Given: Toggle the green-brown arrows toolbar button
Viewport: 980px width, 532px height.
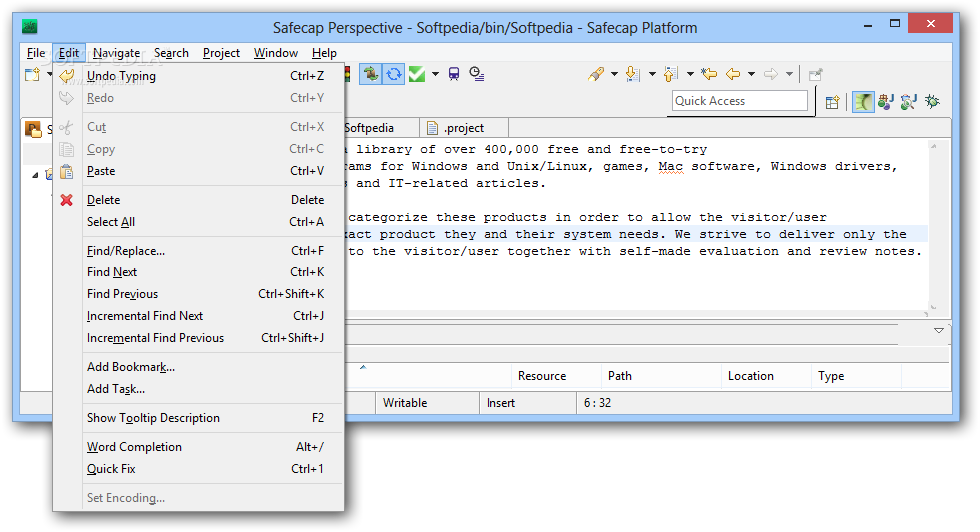Looking at the screenshot, I should coord(370,74).
